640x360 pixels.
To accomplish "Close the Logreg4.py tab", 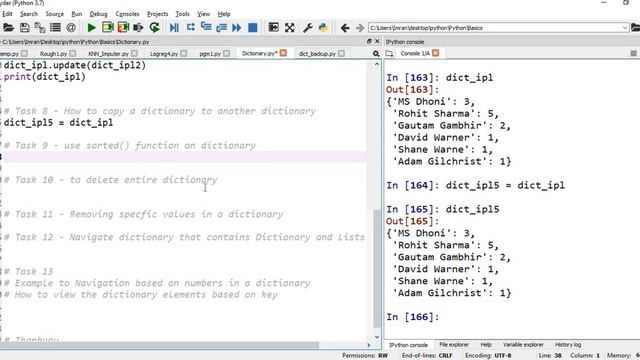I will pyautogui.click(x=184, y=53).
